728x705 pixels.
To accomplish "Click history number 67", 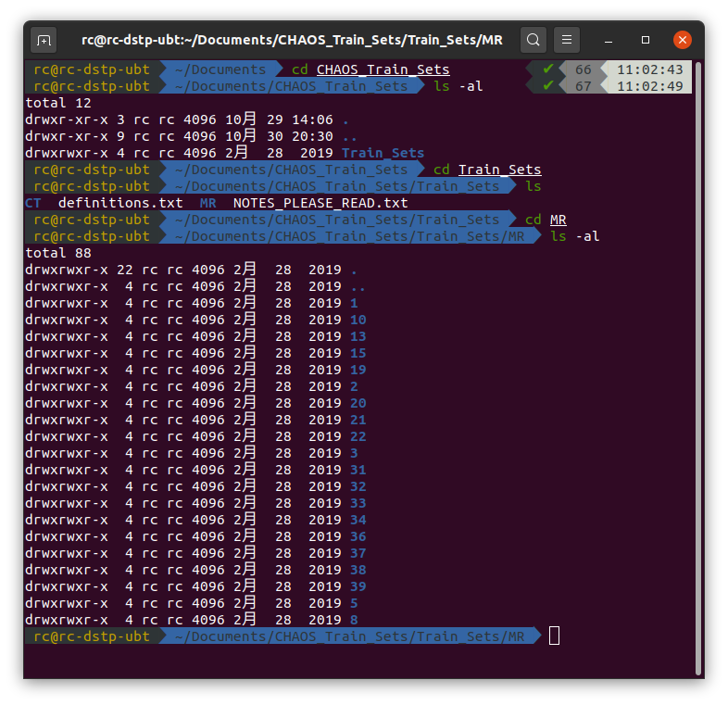I will click(x=584, y=86).
